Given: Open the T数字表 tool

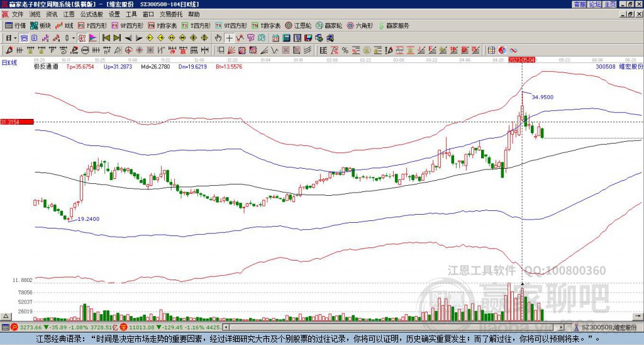Looking at the screenshot, I should [x=266, y=25].
